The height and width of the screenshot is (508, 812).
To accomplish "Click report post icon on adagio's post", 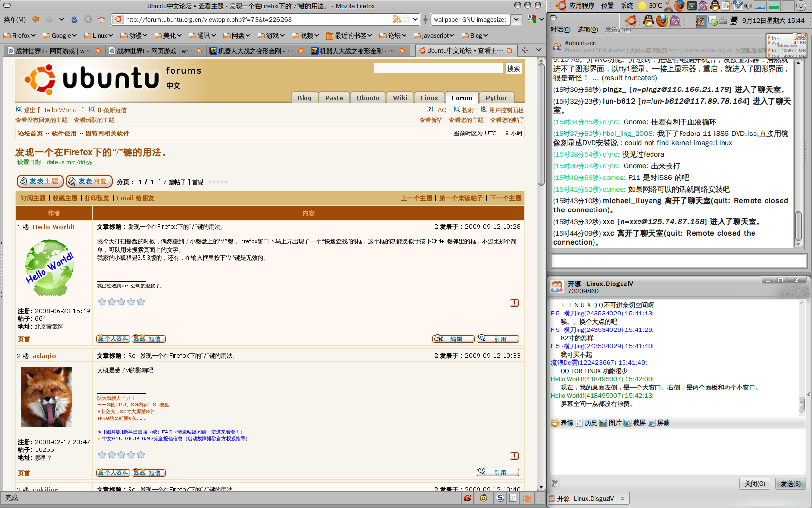I will tap(514, 456).
